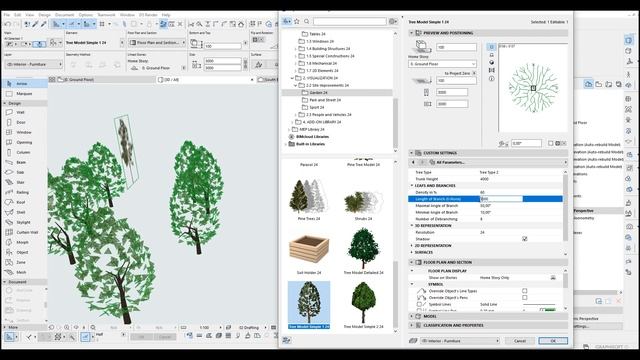Select the Zone tool
This screenshot has height=360, width=640.
[x=24, y=262]
